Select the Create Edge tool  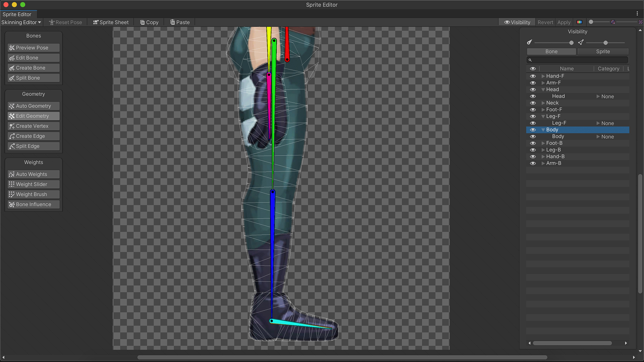pos(33,136)
